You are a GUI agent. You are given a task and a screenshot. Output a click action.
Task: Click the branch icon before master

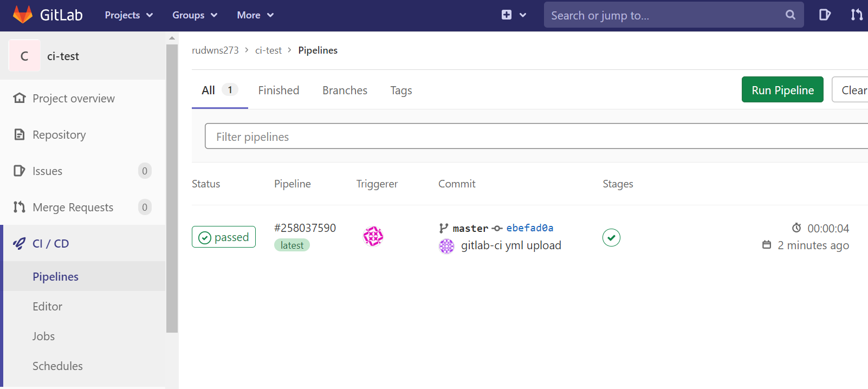tap(444, 228)
